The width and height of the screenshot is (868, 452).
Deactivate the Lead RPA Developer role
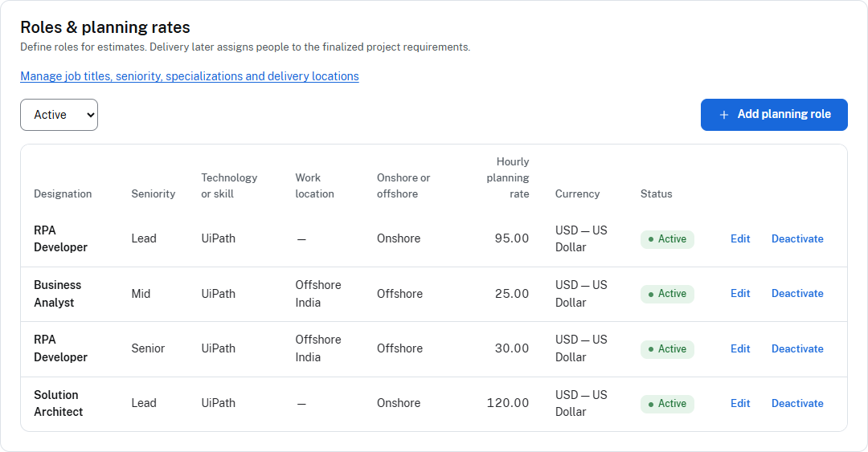[797, 239]
